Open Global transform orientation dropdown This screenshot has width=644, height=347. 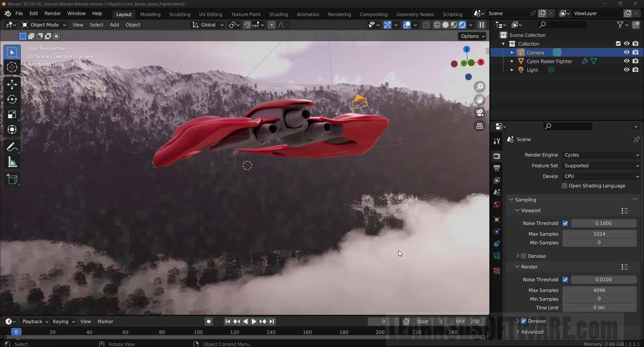pyautogui.click(x=208, y=25)
